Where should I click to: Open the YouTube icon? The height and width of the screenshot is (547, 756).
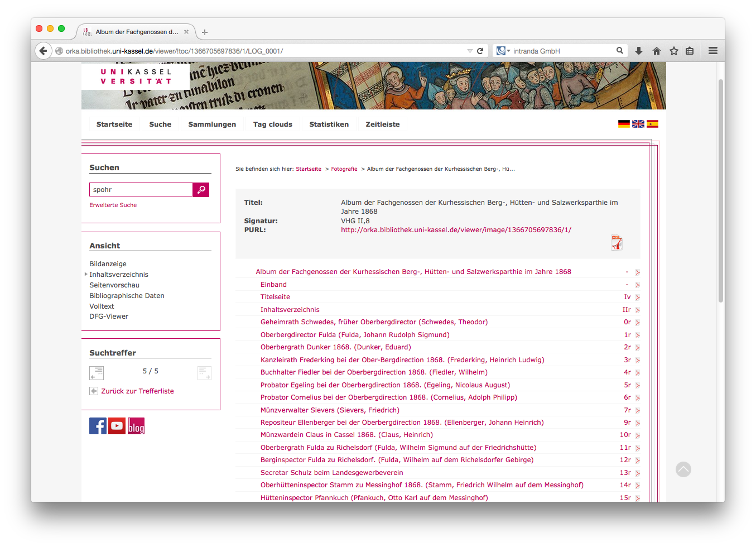[117, 426]
